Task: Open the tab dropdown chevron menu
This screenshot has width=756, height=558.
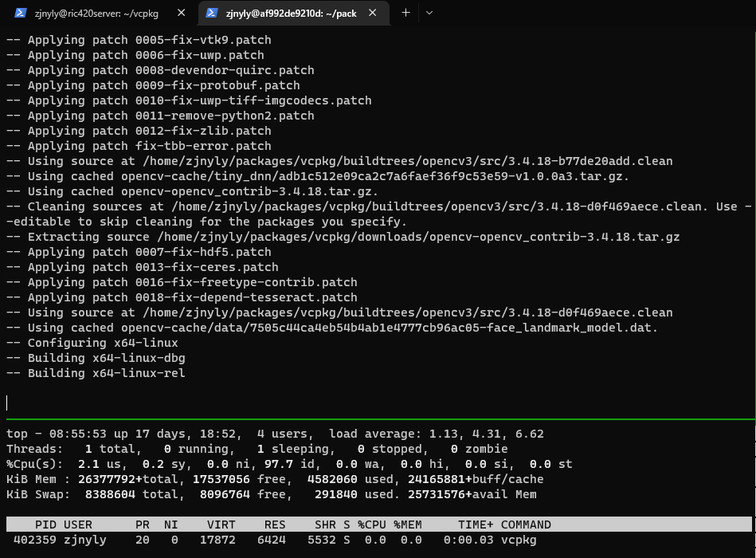Action: (429, 12)
